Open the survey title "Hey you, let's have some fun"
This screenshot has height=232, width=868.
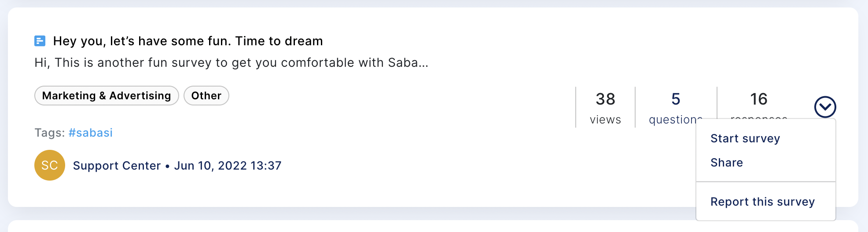188,41
